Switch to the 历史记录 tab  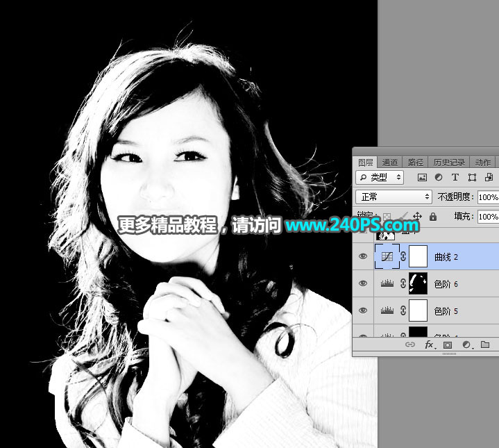click(x=449, y=163)
